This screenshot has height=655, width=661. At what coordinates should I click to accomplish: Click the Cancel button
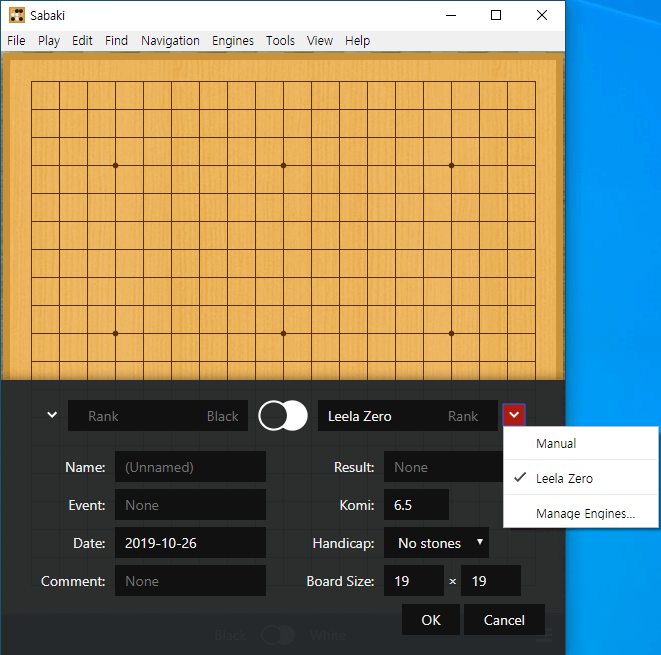pos(504,620)
